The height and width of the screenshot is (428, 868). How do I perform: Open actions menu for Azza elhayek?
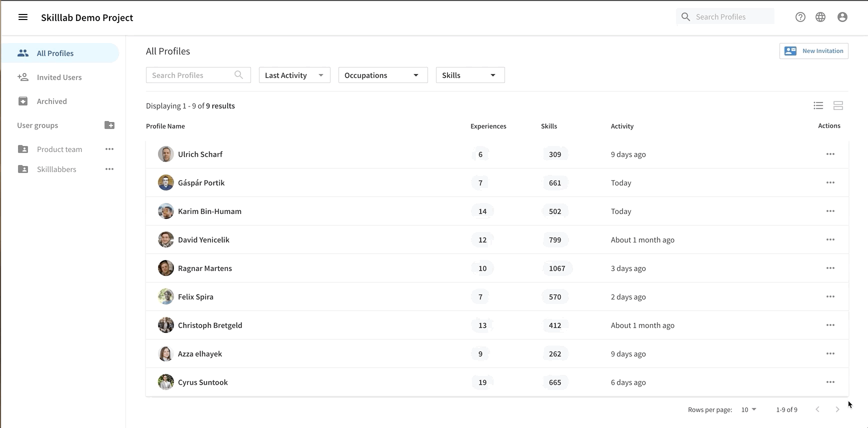pos(830,353)
